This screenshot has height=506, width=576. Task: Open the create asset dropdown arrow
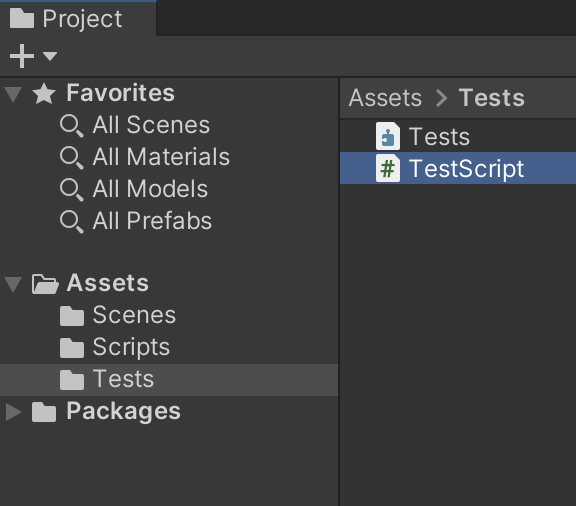click(50, 56)
